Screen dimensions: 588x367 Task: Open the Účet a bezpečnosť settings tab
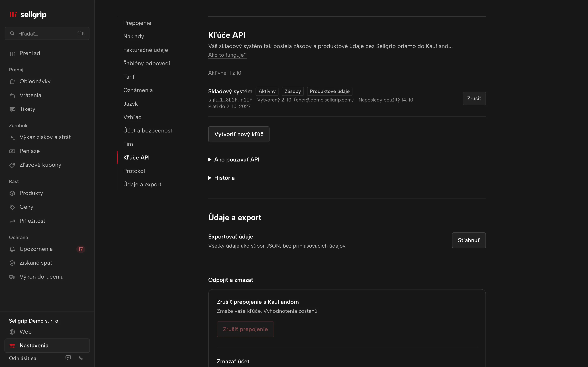pyautogui.click(x=148, y=131)
